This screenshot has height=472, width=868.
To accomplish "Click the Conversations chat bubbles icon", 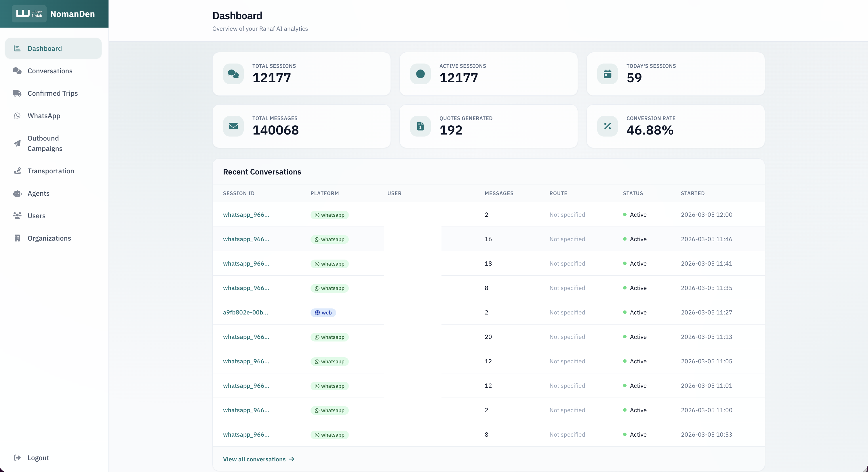I will [x=17, y=71].
